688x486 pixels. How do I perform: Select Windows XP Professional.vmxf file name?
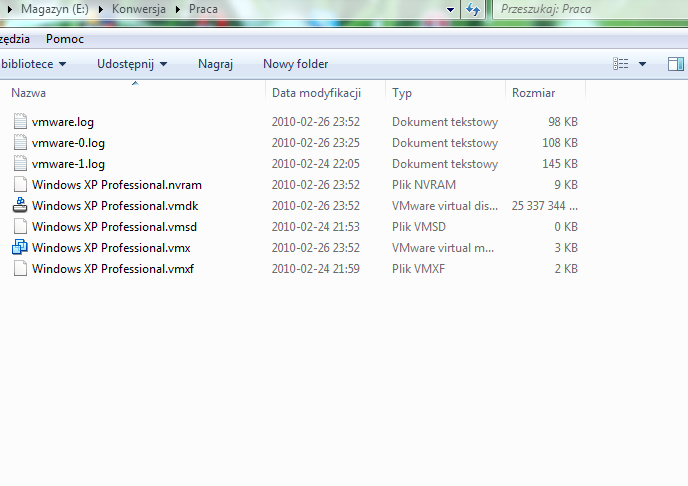(113, 269)
